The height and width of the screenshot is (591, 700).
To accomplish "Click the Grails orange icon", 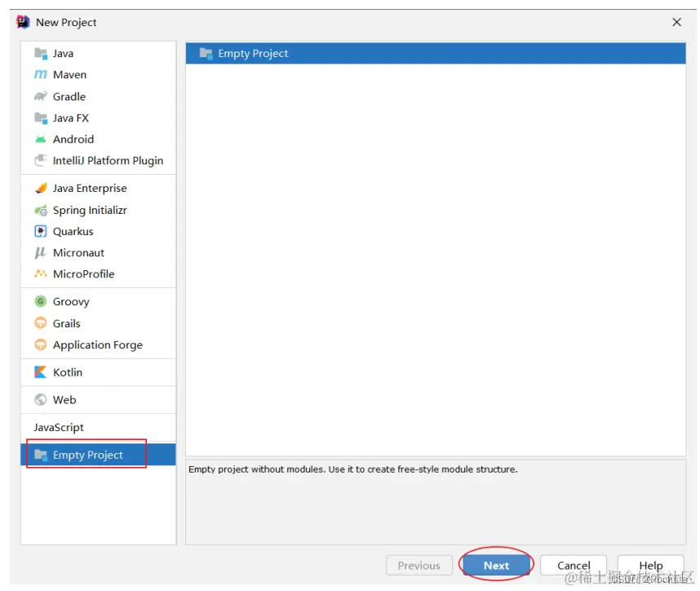I will [41, 323].
